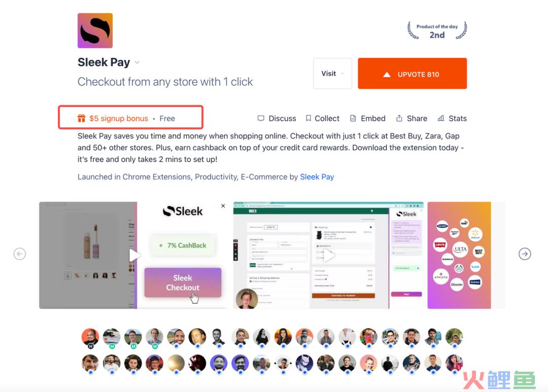Play the second checkout demo video

pyautogui.click(x=328, y=256)
